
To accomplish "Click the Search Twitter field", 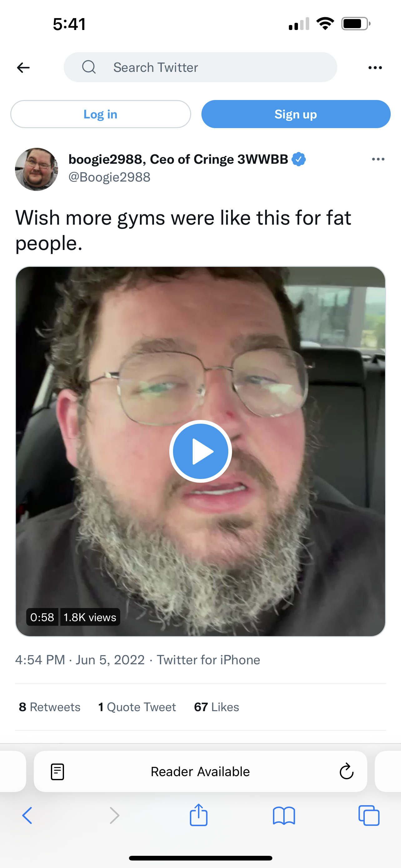I will pos(200,67).
